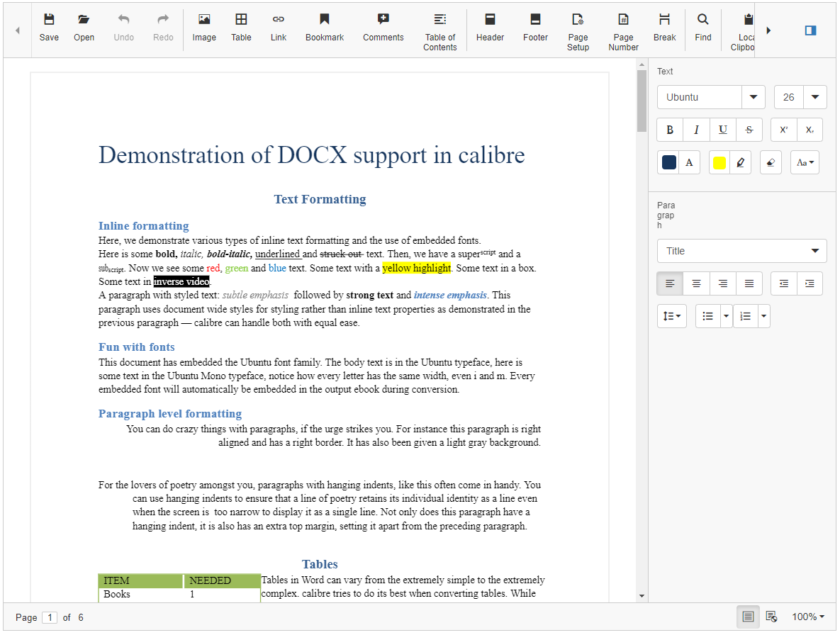Click the dark blue font color swatch
Screen dimensions: 840x635
pyautogui.click(x=669, y=163)
